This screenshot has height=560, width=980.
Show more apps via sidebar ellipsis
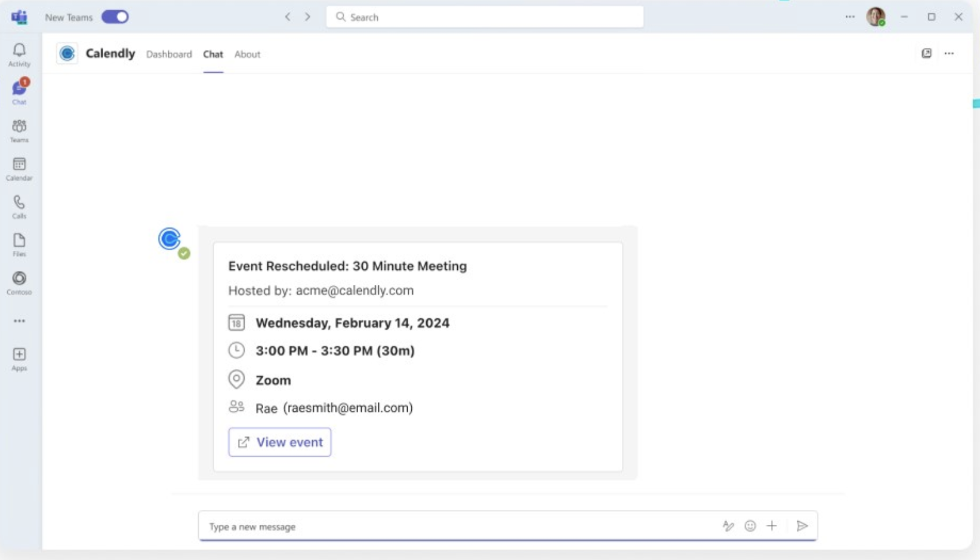19,321
